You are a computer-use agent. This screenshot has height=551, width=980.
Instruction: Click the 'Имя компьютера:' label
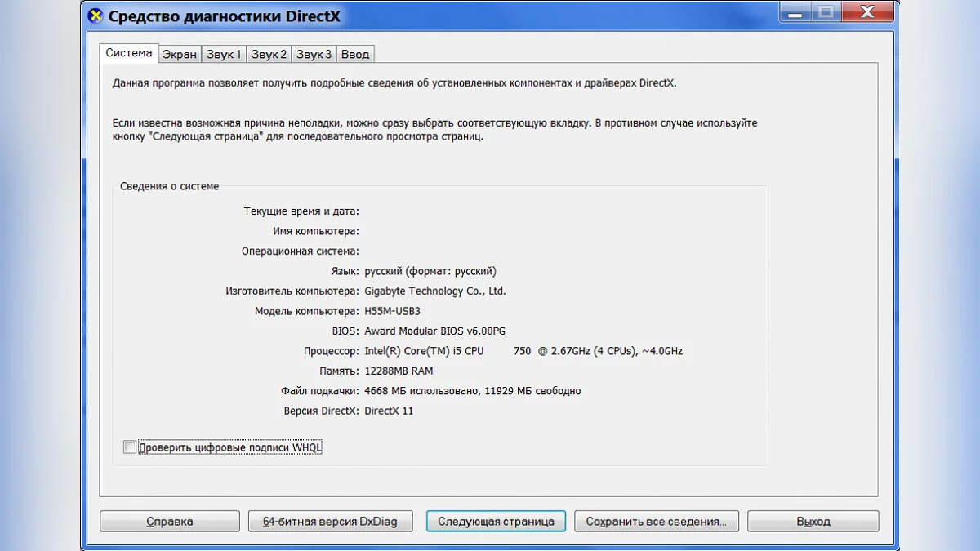click(316, 231)
